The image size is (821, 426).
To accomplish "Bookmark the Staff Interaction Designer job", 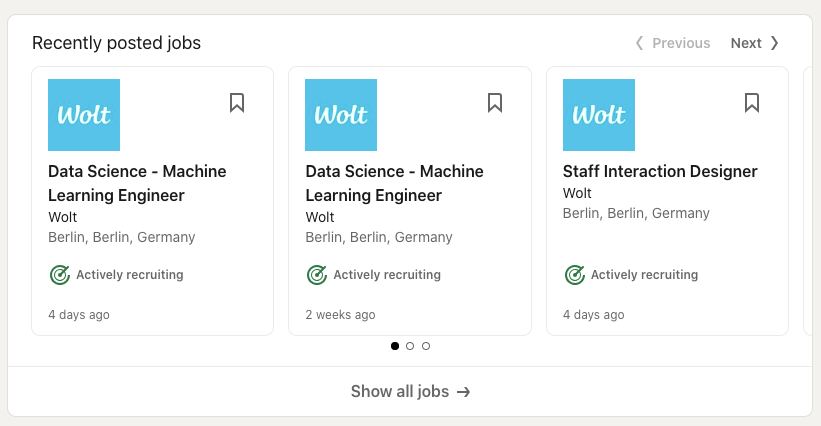I will (x=752, y=103).
